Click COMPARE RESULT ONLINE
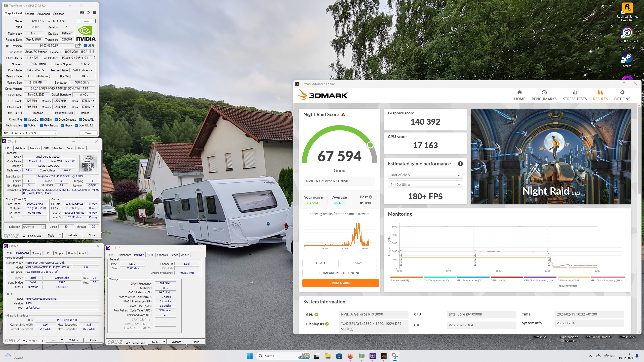The height and width of the screenshot is (362, 644). pyautogui.click(x=339, y=273)
